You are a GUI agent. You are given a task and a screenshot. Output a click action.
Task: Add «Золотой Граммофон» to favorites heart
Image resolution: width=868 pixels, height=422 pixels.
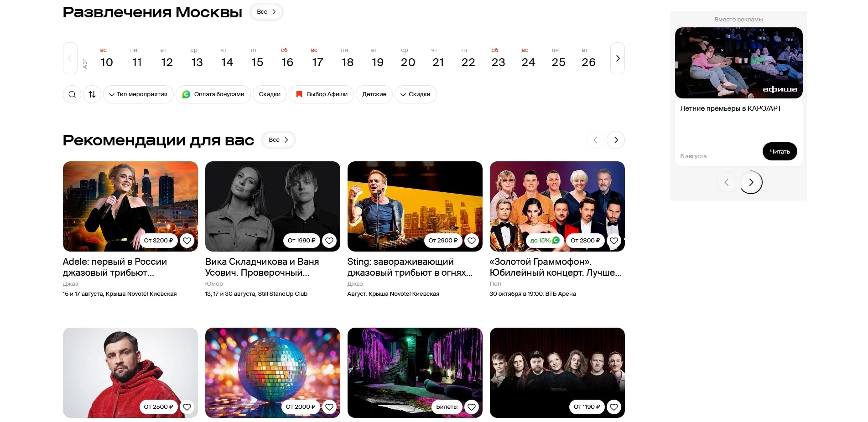[x=614, y=241]
